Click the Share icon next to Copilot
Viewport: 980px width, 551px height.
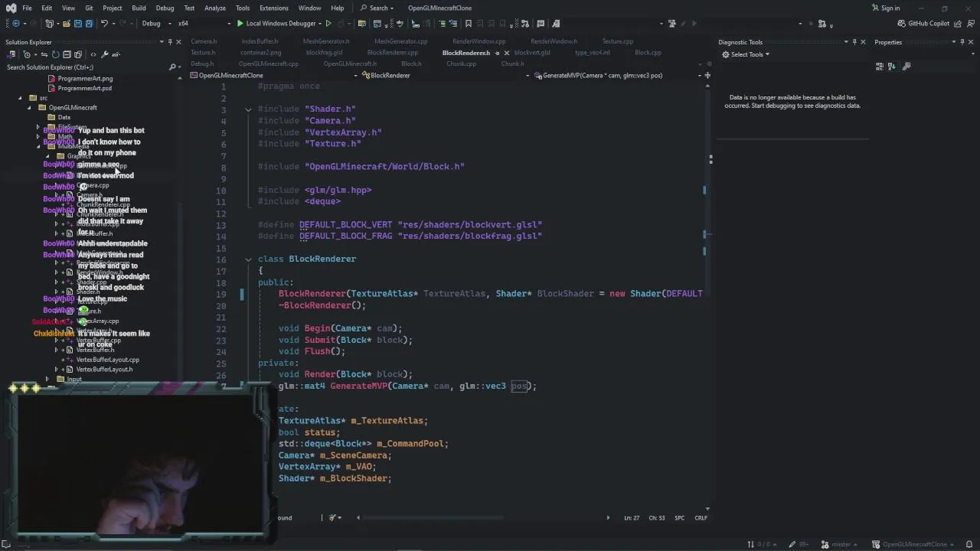[x=958, y=24]
